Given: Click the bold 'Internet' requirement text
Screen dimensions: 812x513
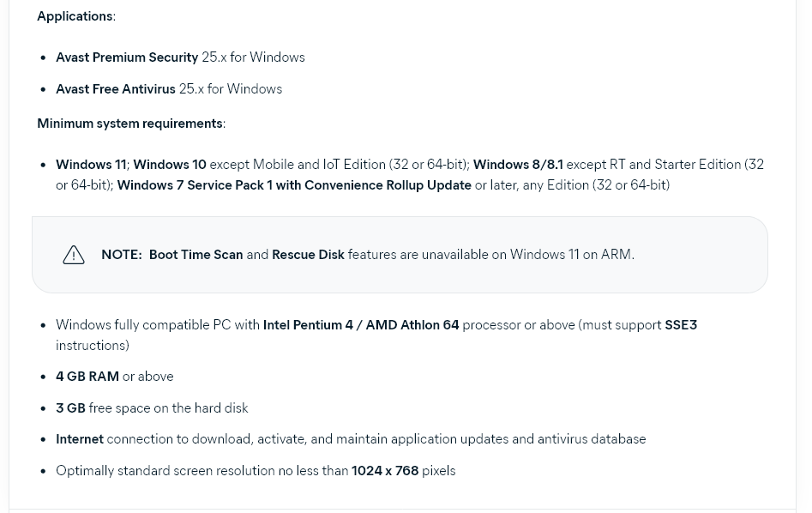Looking at the screenshot, I should pos(79,439).
